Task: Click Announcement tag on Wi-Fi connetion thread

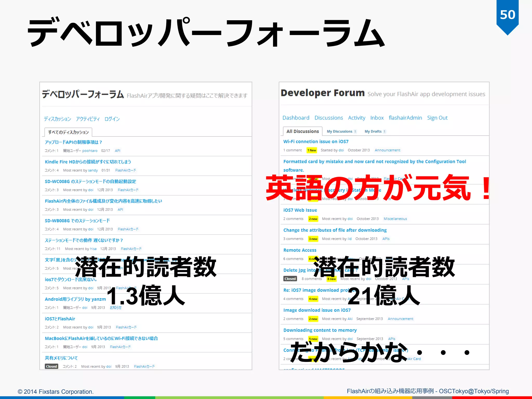Action: pos(387,150)
